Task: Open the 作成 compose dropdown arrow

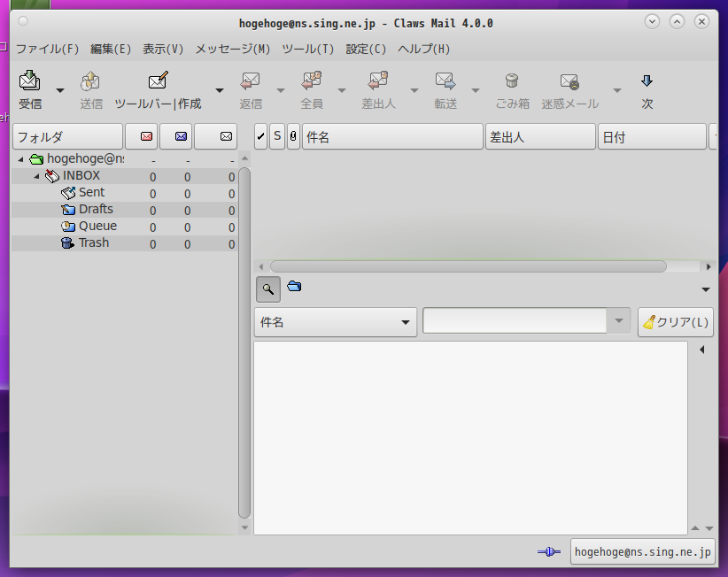Action: 220,90
